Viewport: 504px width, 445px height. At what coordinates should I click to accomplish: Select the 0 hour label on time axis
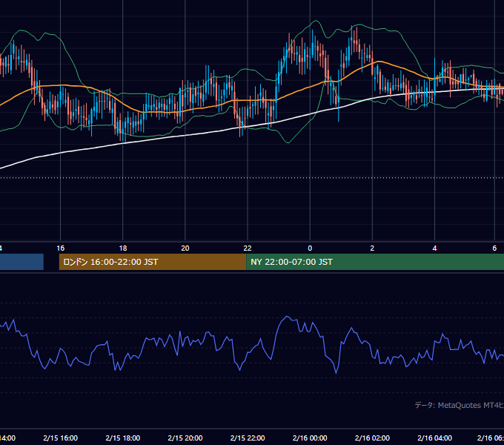(x=310, y=248)
